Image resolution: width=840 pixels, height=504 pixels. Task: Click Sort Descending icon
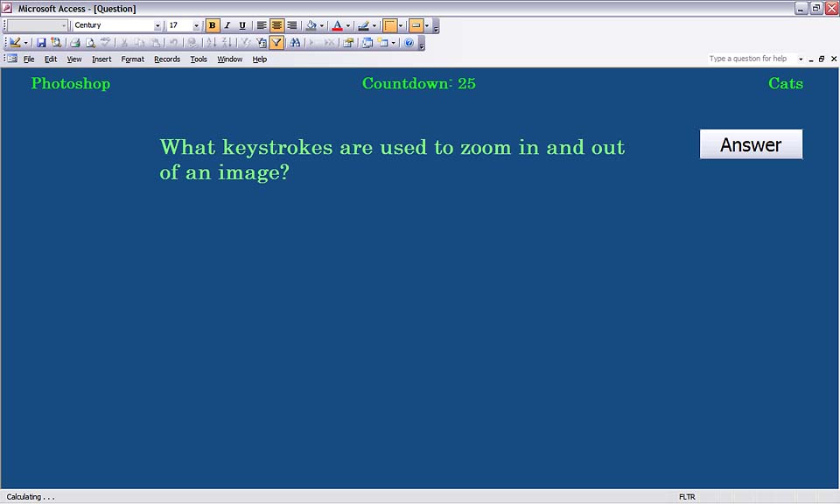[226, 43]
